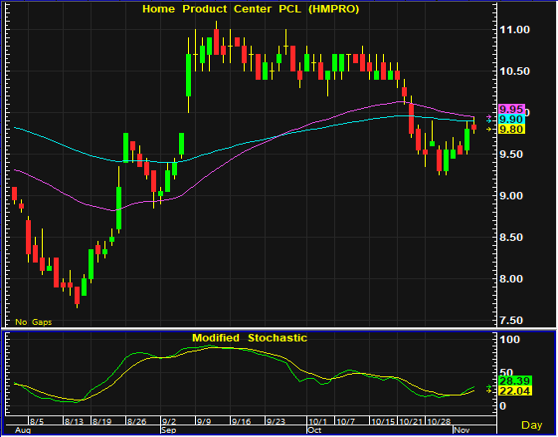Click the Modified Stochastic indicator title
This screenshot has width=558, height=437.
[x=249, y=338]
